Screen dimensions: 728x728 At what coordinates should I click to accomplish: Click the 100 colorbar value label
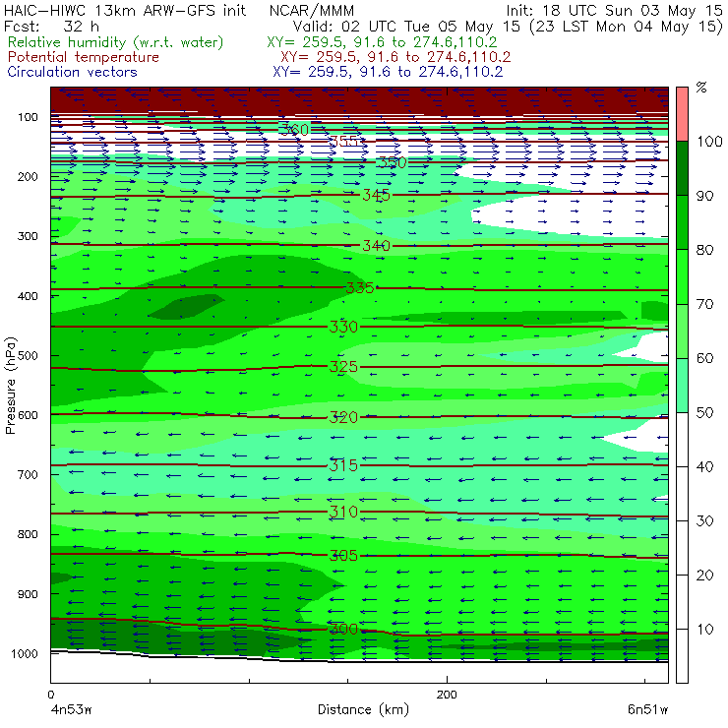coord(709,141)
